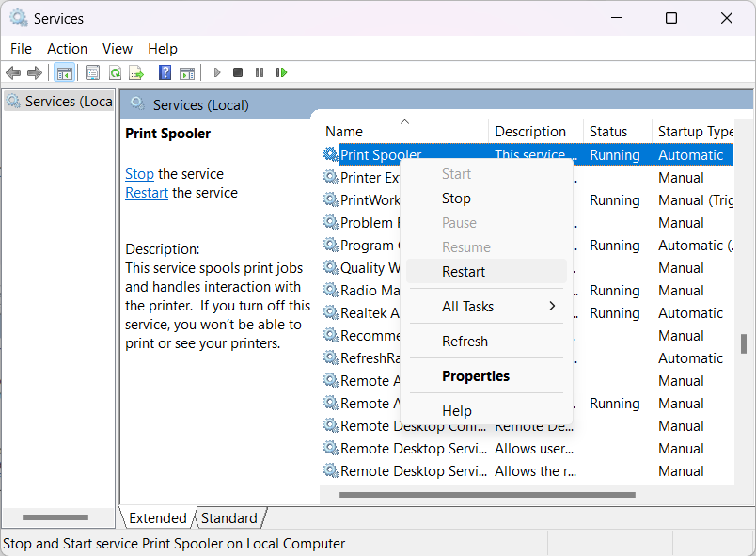Screen dimensions: 756x556
Task: Click the console tree pane's horizontal scrollbar
Action: (55, 517)
